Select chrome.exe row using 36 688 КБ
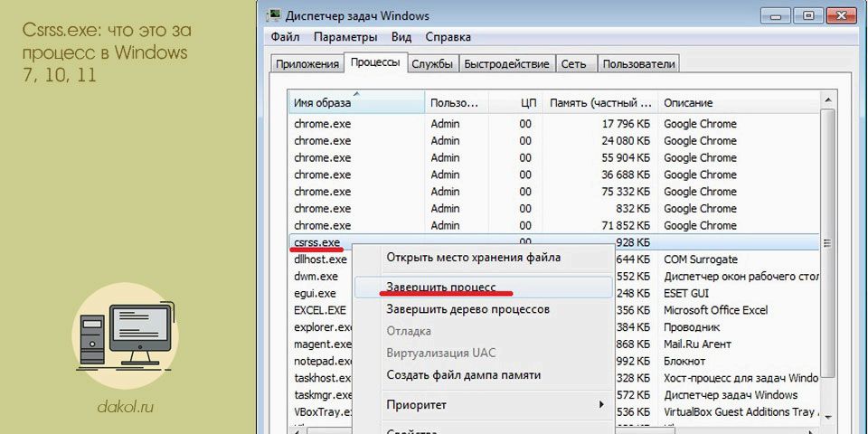The width and height of the screenshot is (868, 434). click(x=553, y=175)
